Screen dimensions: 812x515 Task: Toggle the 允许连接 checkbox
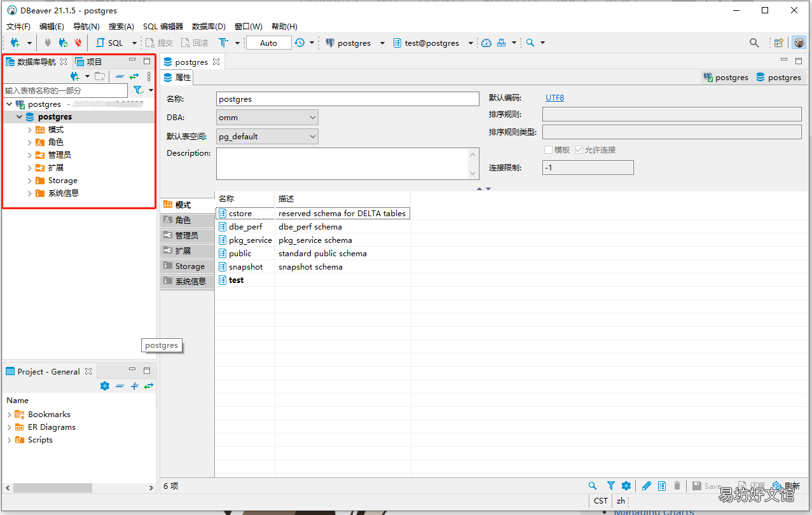click(x=579, y=150)
